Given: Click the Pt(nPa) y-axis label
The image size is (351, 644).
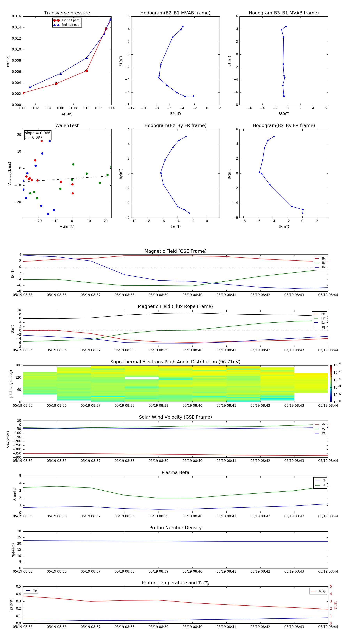Looking at the screenshot, I should coord(8,61).
